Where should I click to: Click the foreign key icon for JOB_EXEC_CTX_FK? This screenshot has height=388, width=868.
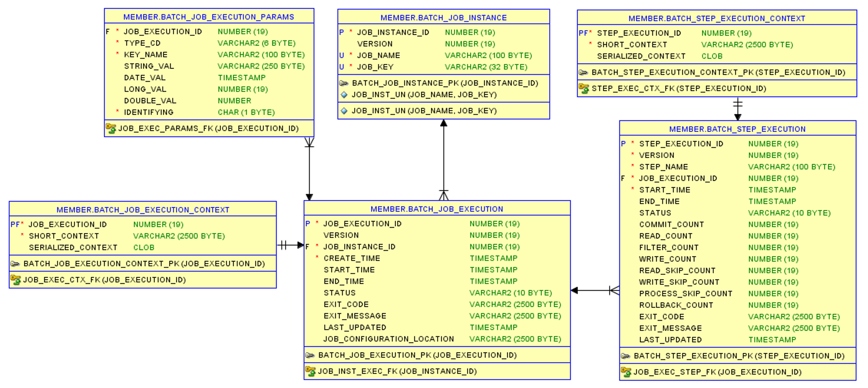[x=16, y=279]
